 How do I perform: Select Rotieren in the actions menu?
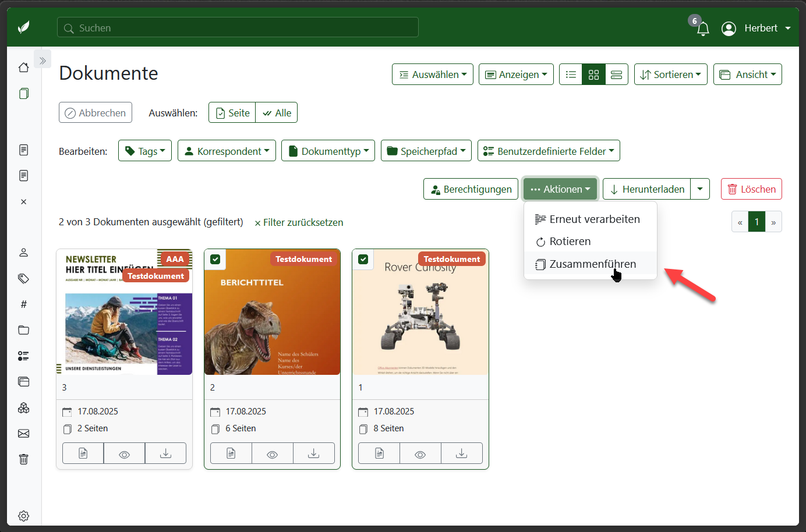570,242
